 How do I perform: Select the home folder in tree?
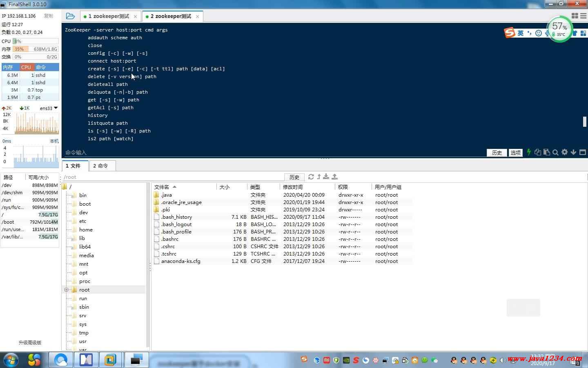pos(86,230)
